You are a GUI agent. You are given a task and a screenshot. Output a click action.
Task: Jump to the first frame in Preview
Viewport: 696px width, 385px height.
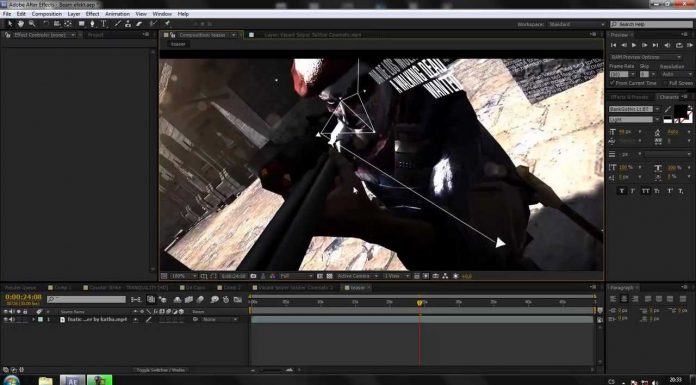click(x=613, y=45)
